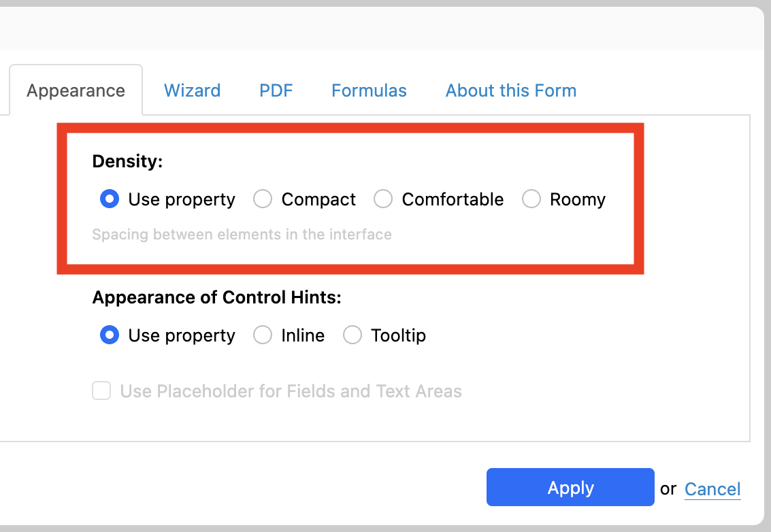771x532 pixels.
Task: Select the Roomy density option
Action: [531, 199]
